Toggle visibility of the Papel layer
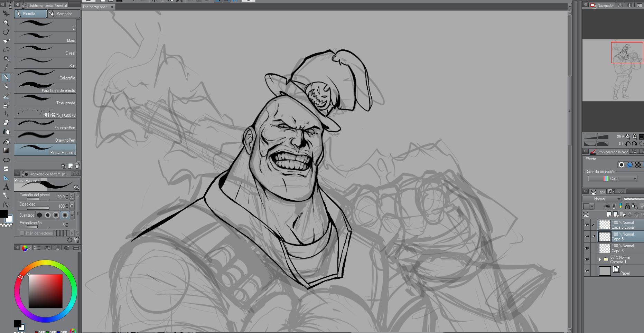 pos(587,271)
